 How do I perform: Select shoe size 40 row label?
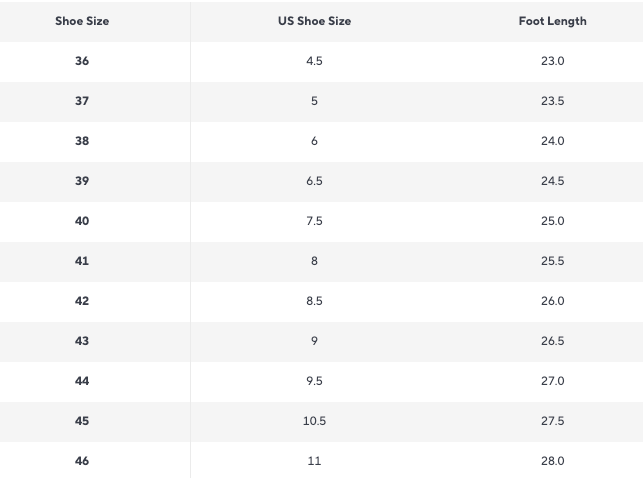82,221
